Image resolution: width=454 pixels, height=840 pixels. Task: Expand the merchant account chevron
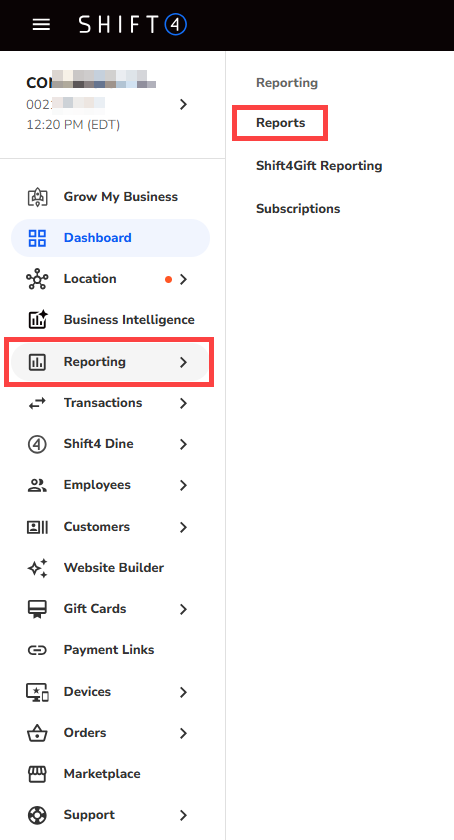pyautogui.click(x=183, y=104)
